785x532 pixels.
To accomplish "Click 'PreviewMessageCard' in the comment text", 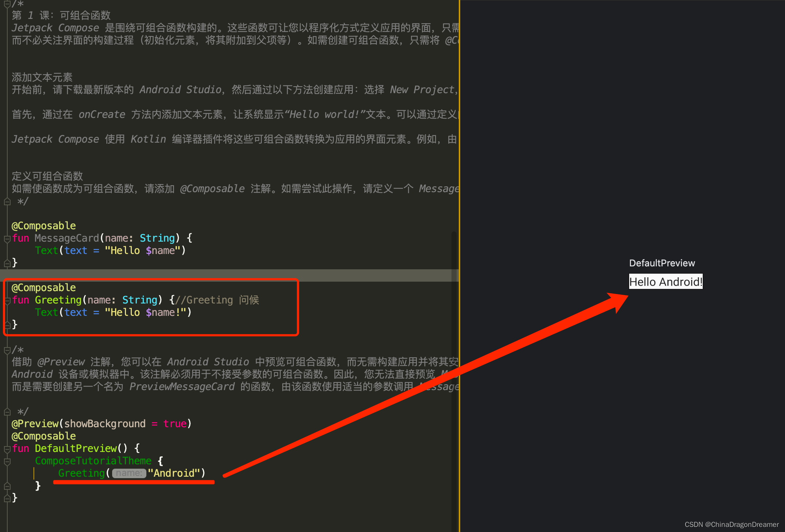I will point(182,387).
